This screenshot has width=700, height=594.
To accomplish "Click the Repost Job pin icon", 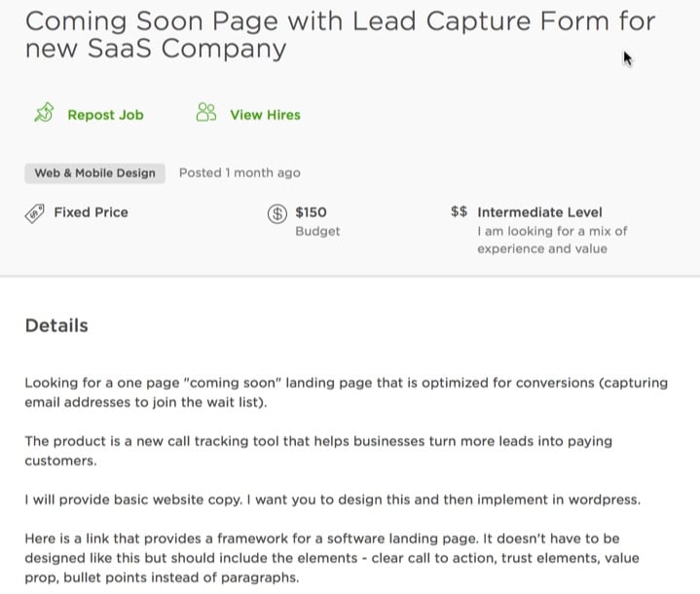I will (44, 113).
